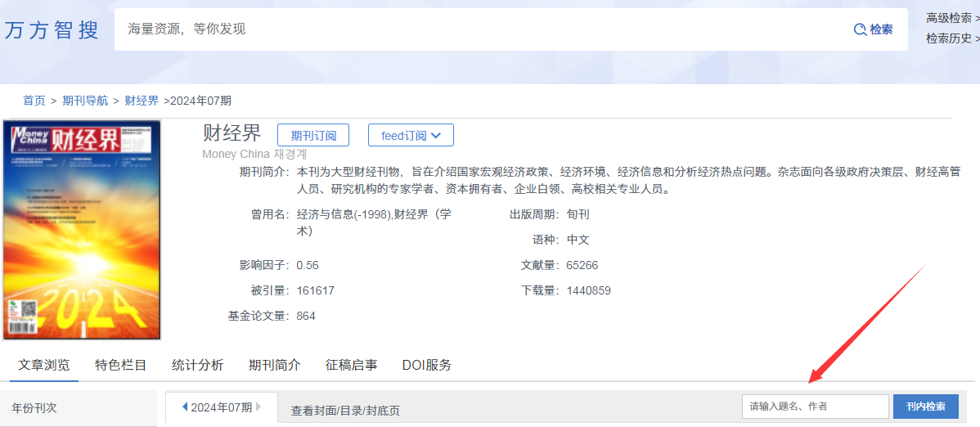The height and width of the screenshot is (427, 980).
Task: Go to next issue arrow
Action: (x=258, y=407)
